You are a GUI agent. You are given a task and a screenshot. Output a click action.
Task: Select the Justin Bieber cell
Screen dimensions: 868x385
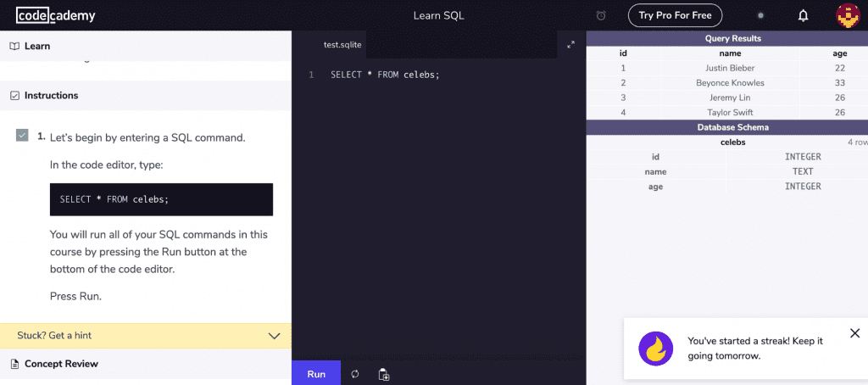(730, 68)
